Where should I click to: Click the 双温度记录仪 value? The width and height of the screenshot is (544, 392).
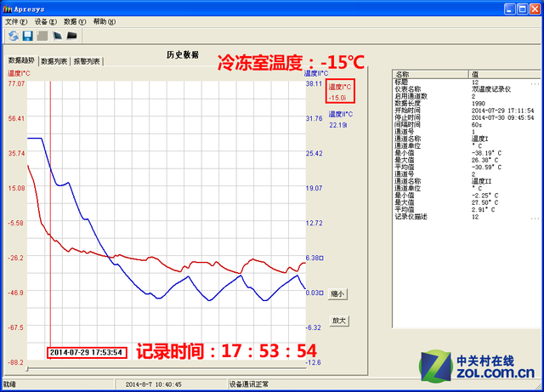point(491,89)
